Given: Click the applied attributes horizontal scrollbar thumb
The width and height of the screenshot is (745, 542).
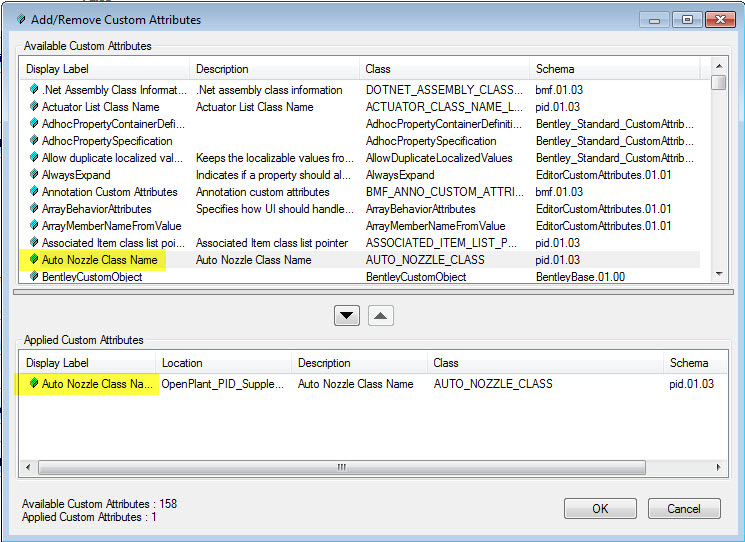Looking at the screenshot, I should [342, 467].
